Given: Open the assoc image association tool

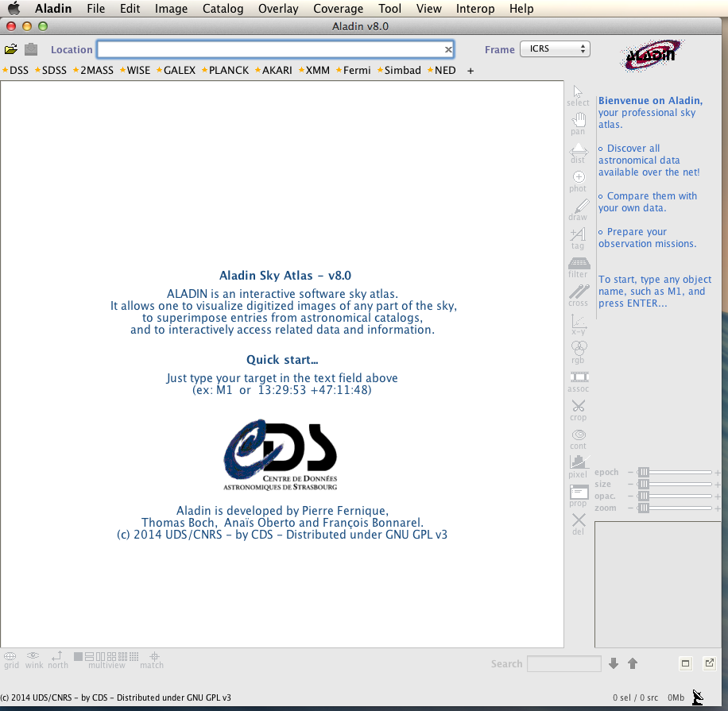Looking at the screenshot, I should [579, 382].
